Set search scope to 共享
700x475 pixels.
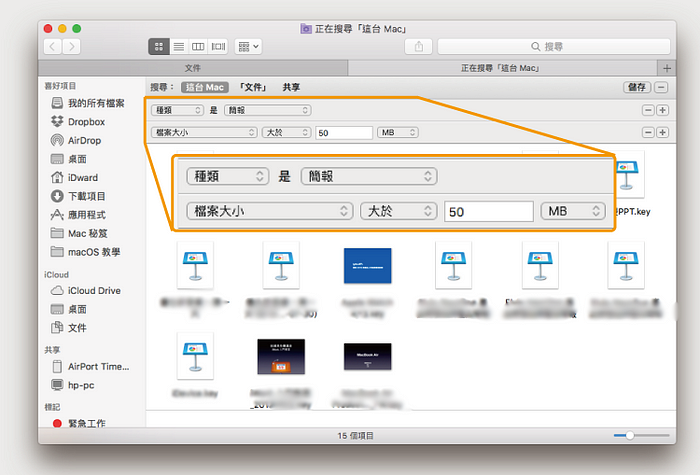(291, 87)
